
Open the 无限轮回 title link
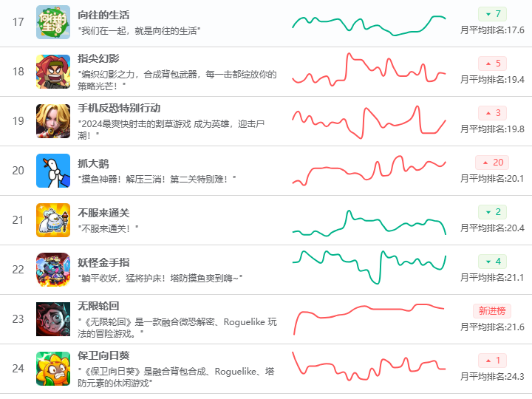coord(98,306)
